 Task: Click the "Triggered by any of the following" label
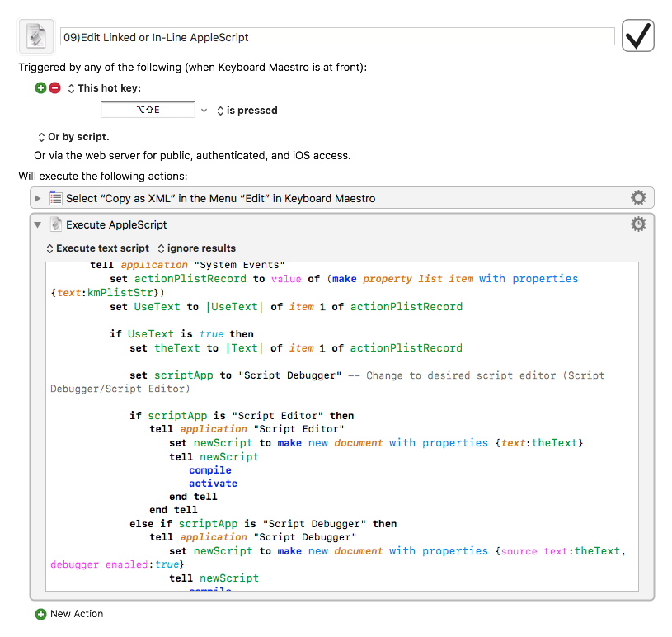(x=193, y=68)
